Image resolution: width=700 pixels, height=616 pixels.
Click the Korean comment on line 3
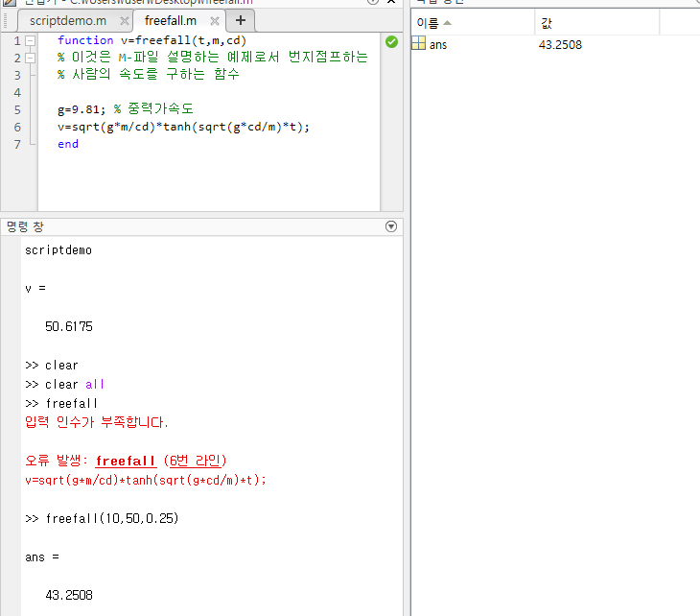pyautogui.click(x=149, y=74)
